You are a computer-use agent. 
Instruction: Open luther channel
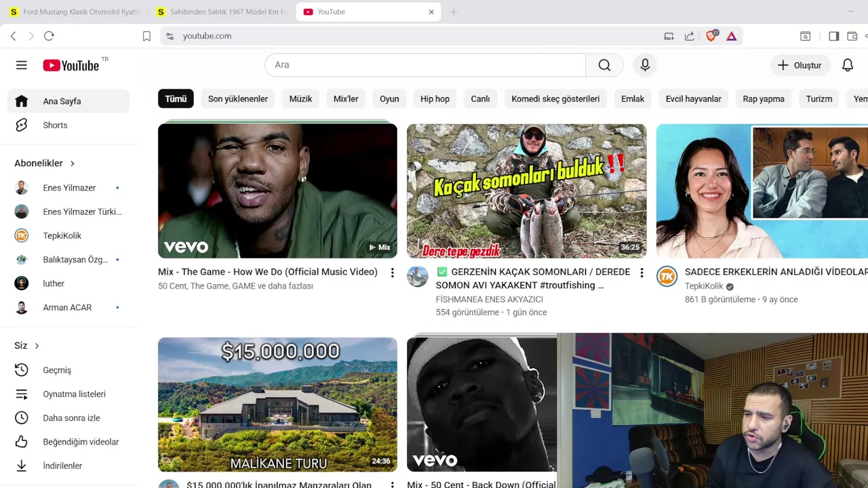point(68,283)
